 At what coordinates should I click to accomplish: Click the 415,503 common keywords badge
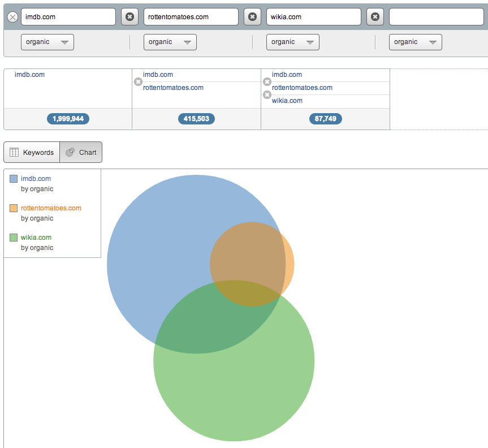click(196, 119)
